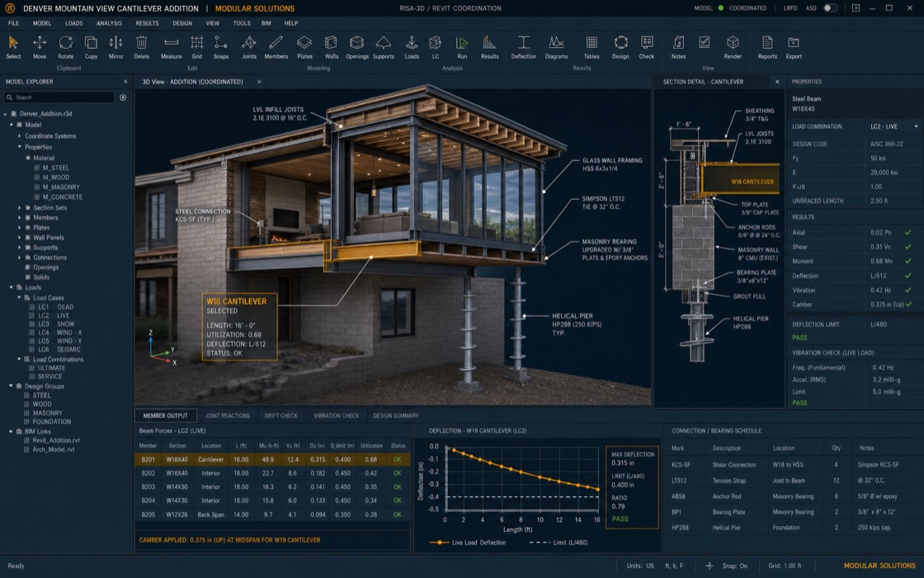Click the Copy toolbar icon

click(91, 47)
